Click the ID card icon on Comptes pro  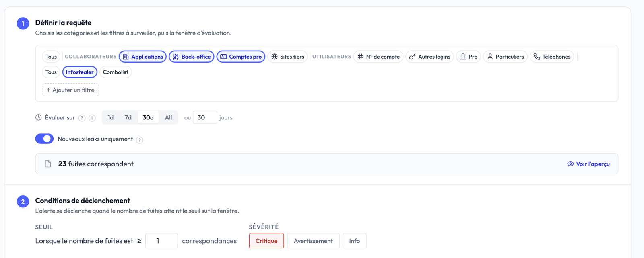point(223,57)
